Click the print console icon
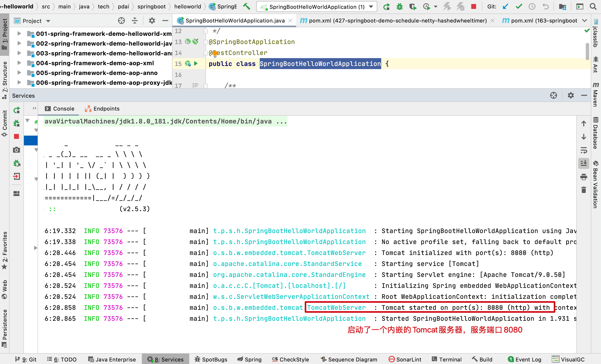The height and width of the screenshot is (364, 601). point(583,177)
